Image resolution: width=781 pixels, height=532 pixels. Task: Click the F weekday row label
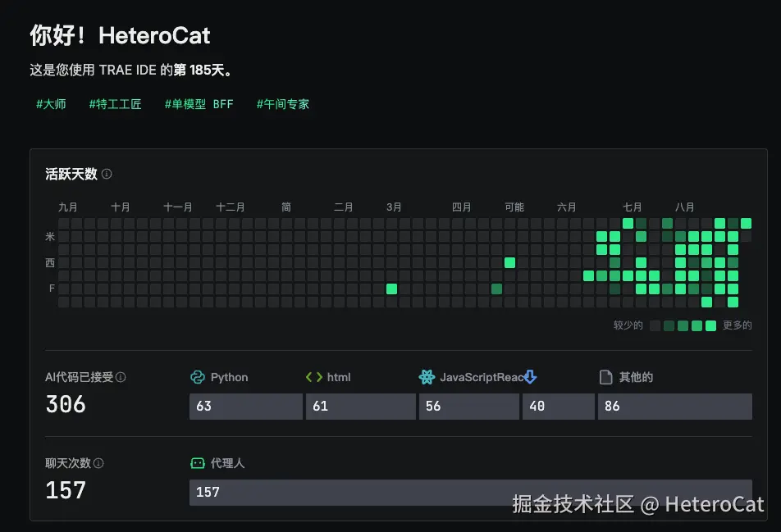[x=52, y=289]
